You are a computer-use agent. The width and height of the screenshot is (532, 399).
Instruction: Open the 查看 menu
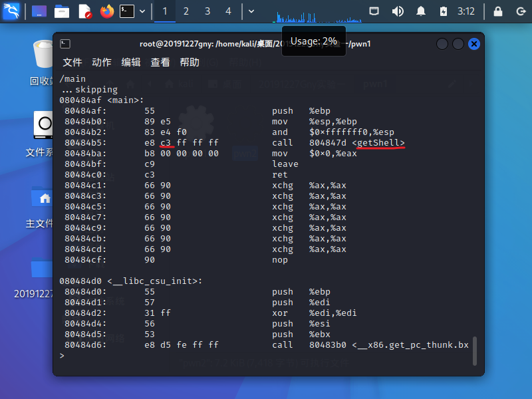(x=160, y=62)
